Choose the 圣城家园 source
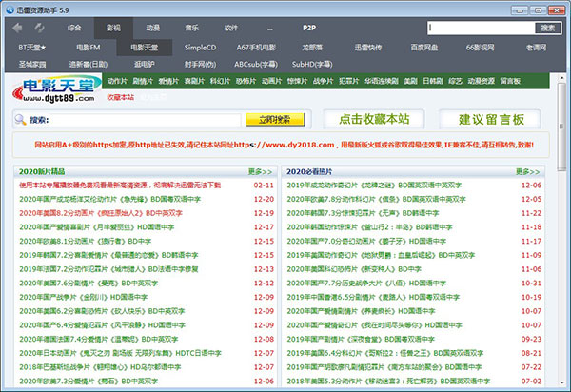 point(32,64)
